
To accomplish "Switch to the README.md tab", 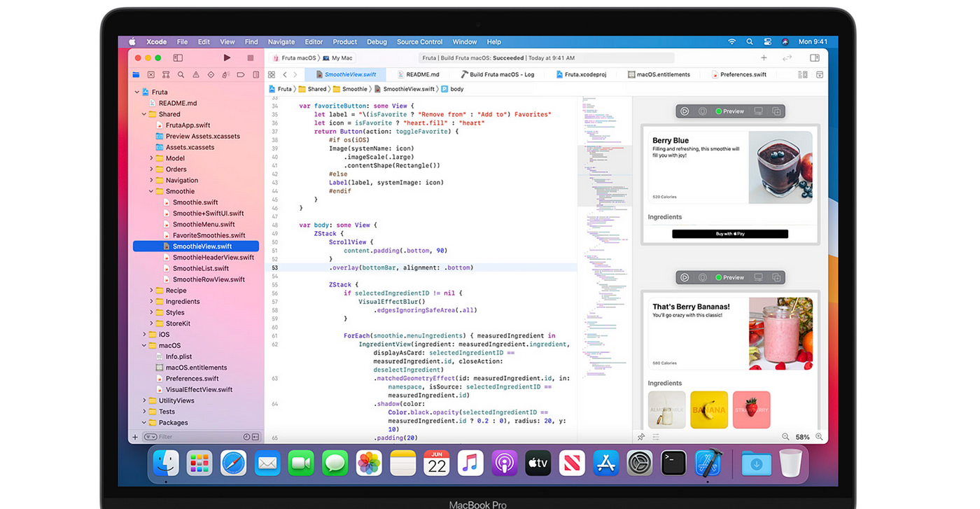I will click(x=418, y=74).
